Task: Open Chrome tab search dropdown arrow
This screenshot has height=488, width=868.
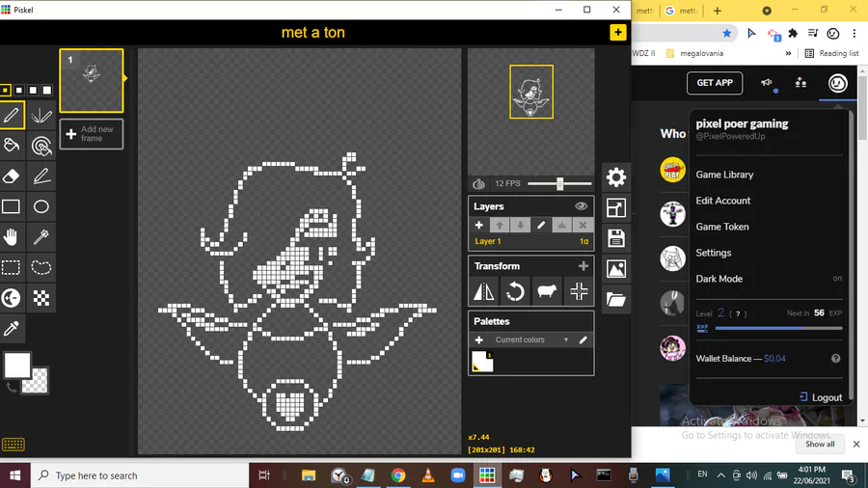Action: [767, 11]
